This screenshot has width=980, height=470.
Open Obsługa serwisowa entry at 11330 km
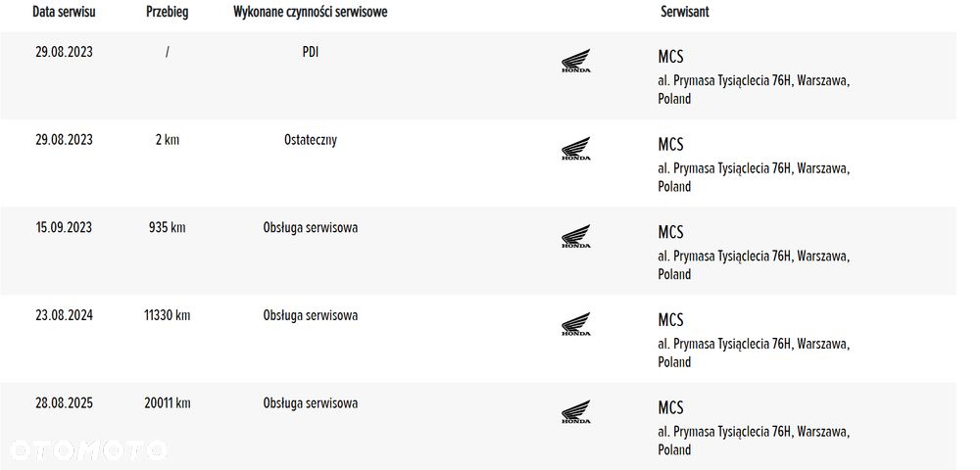[310, 315]
